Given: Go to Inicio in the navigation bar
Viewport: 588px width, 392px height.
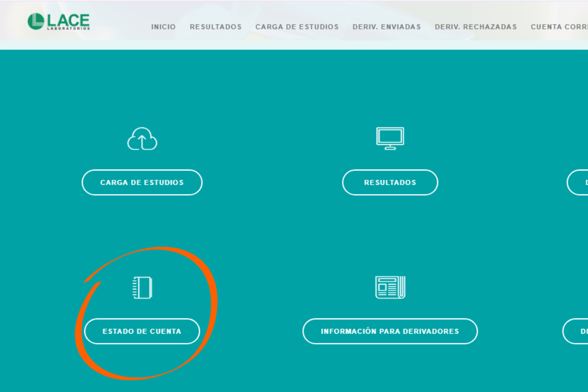Looking at the screenshot, I should point(163,27).
